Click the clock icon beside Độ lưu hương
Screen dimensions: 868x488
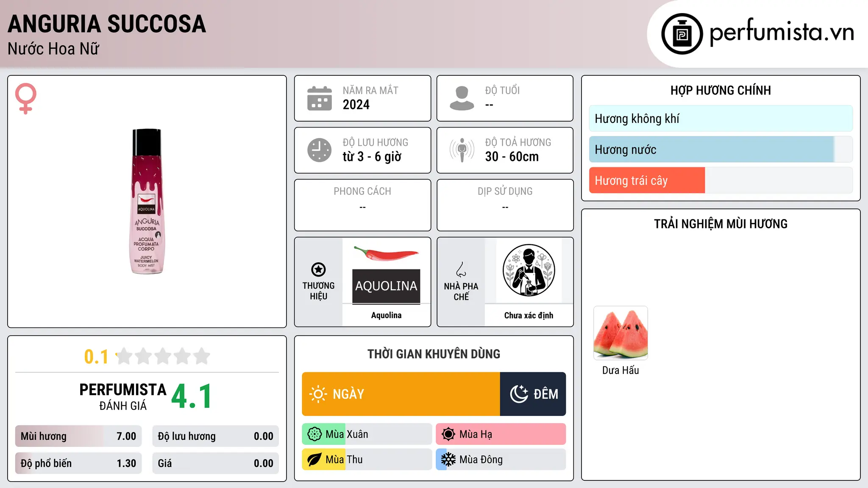[x=320, y=150]
